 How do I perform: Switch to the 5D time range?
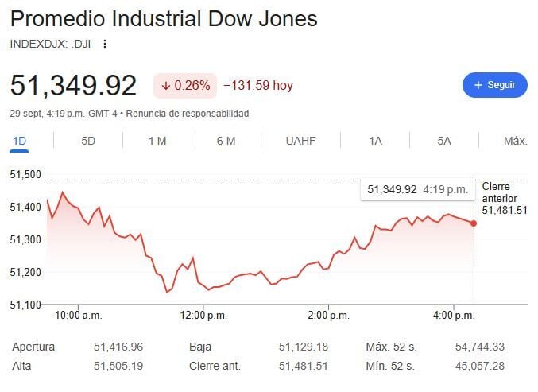(x=88, y=141)
